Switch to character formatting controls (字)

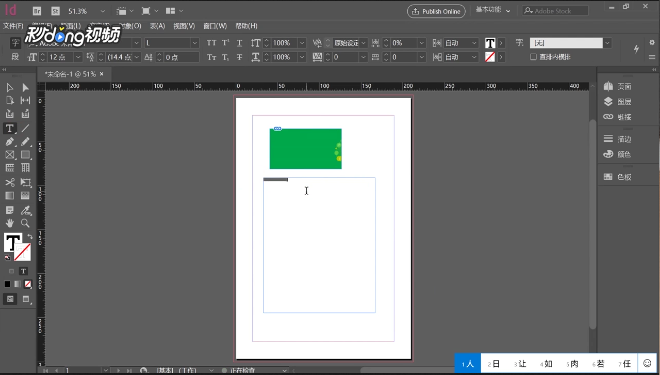15,43
